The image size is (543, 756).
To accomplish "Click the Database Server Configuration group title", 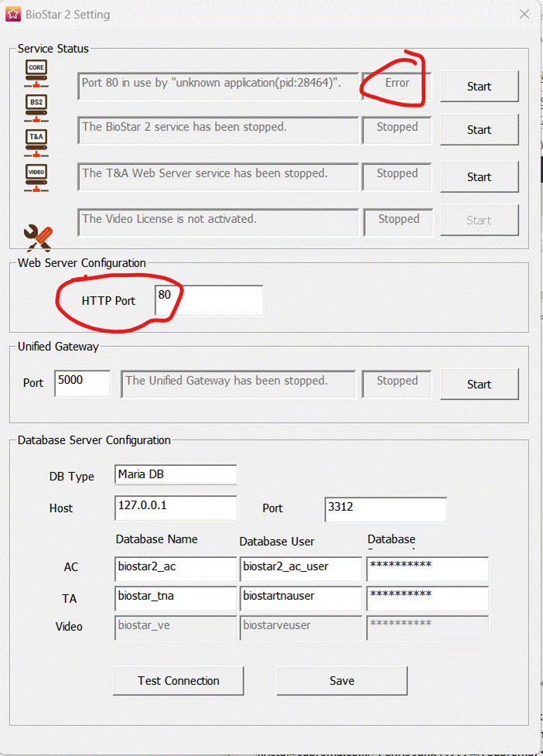I will click(x=94, y=440).
